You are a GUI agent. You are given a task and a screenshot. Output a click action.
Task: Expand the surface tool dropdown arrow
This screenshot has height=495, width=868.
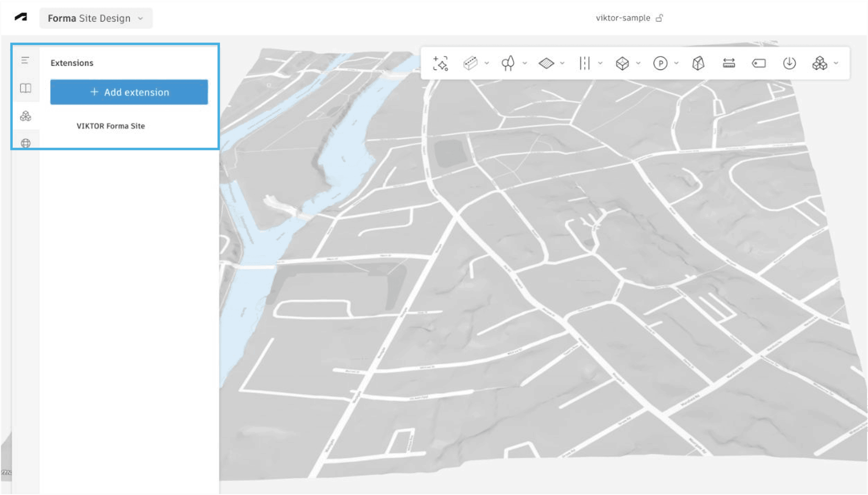click(562, 63)
